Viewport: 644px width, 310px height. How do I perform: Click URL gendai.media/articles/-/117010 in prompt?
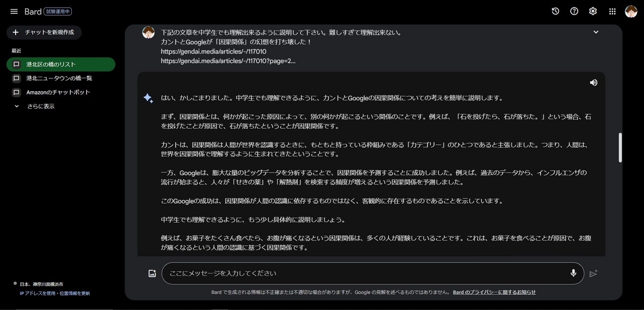click(x=214, y=51)
